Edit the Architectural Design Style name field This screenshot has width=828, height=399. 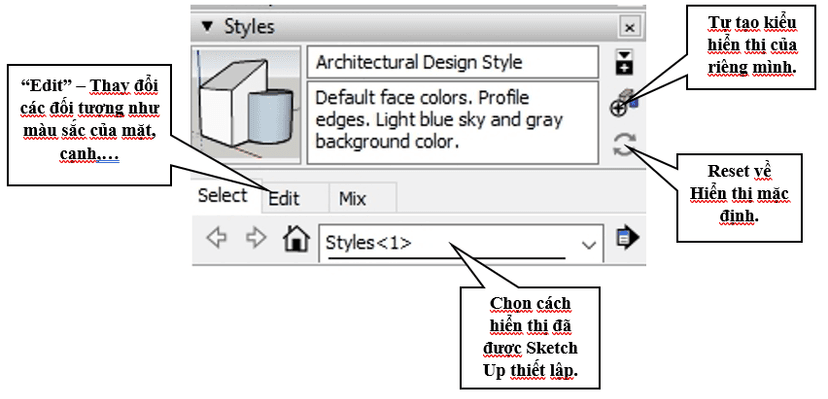[453, 62]
